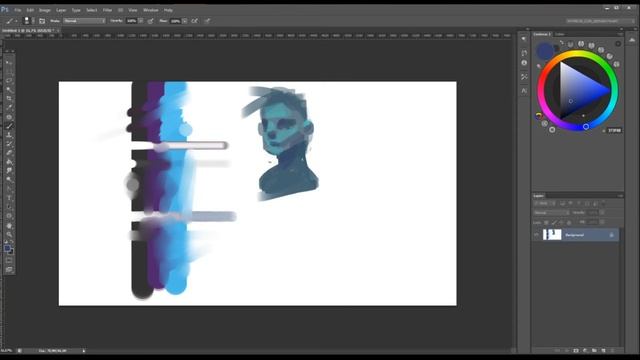This screenshot has width=640, height=360.
Task: Select the Spot Healing Brush tool
Action: click(9, 117)
